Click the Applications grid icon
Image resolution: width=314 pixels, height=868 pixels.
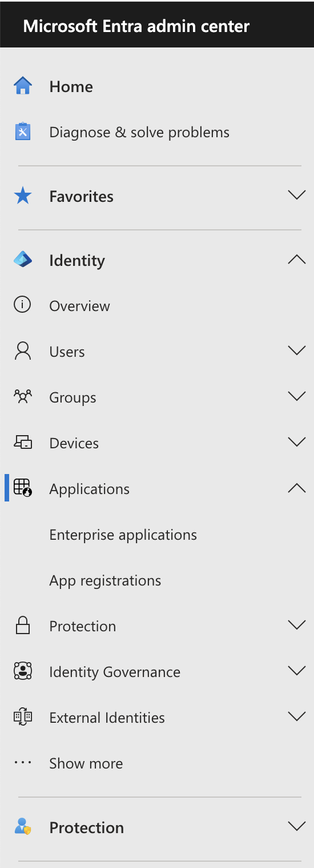(x=23, y=488)
